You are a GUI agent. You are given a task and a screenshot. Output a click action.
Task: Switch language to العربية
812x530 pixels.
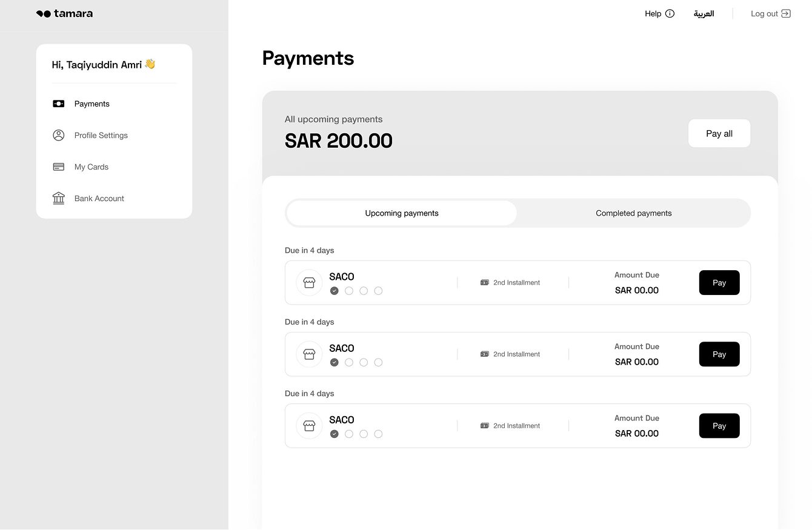tap(704, 13)
